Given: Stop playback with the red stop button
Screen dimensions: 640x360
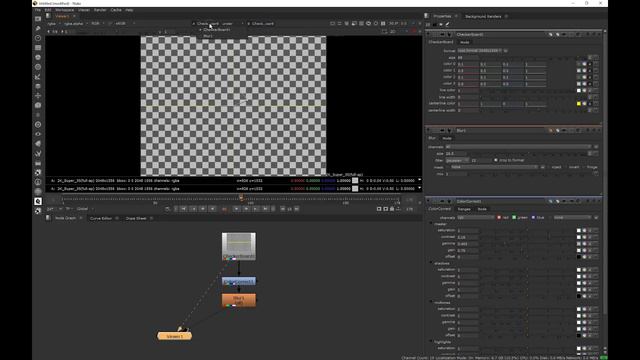Looking at the screenshot, I should coord(224,209).
